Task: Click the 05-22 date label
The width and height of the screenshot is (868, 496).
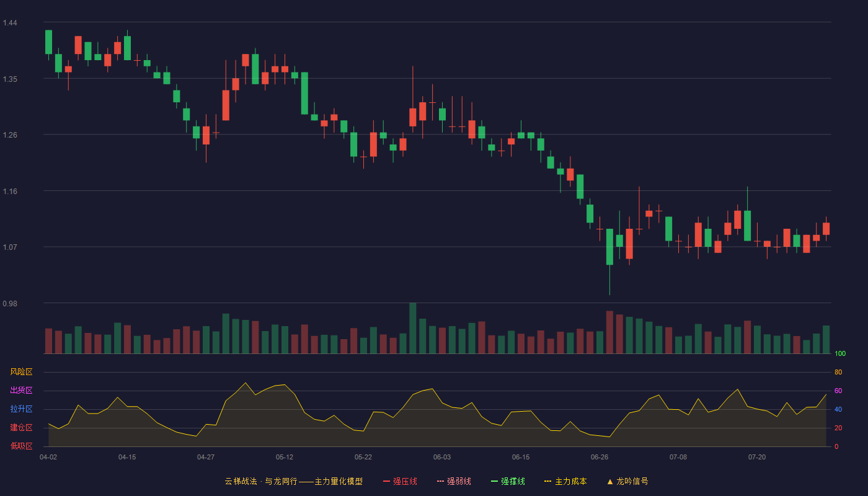Action: (x=363, y=457)
